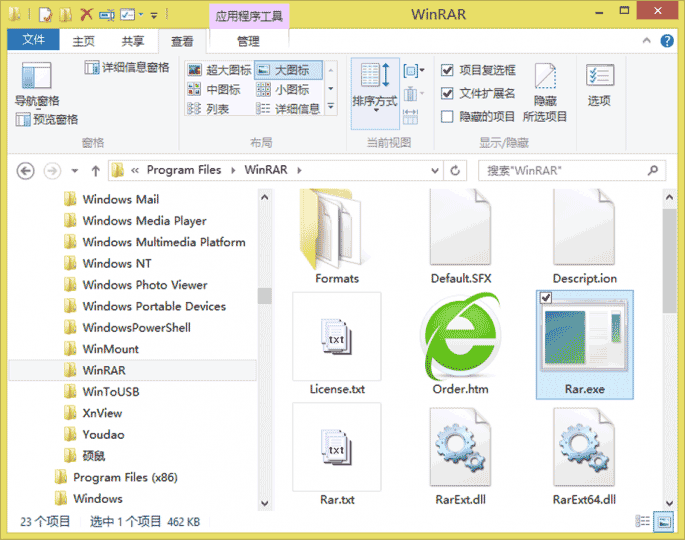Open quick access toolbar customize dropdown
The image size is (685, 540).
pos(154,16)
